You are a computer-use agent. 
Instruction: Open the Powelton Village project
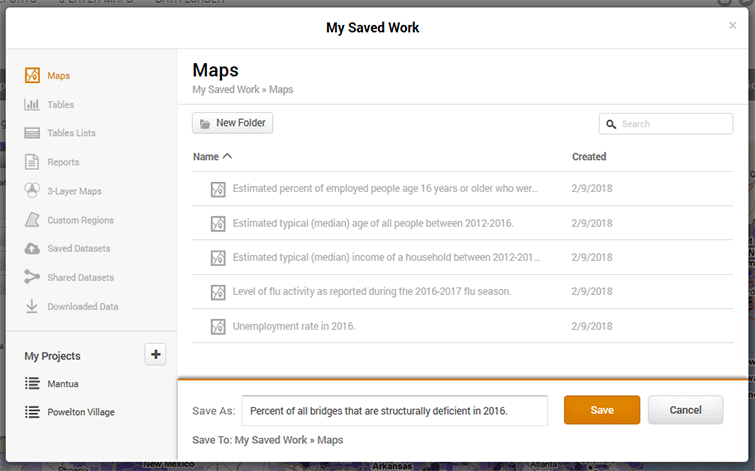point(81,412)
